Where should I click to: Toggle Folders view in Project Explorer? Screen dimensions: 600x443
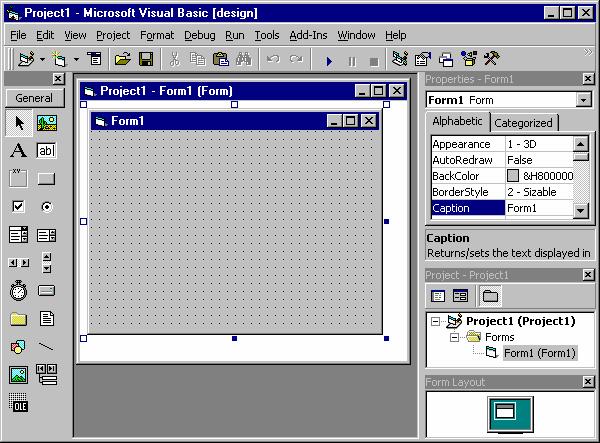pyautogui.click(x=490, y=296)
